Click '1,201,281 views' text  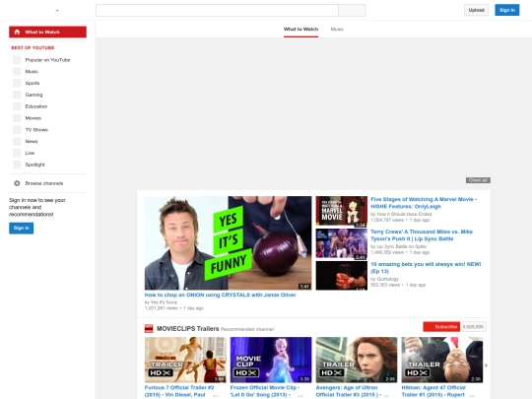tap(162, 308)
